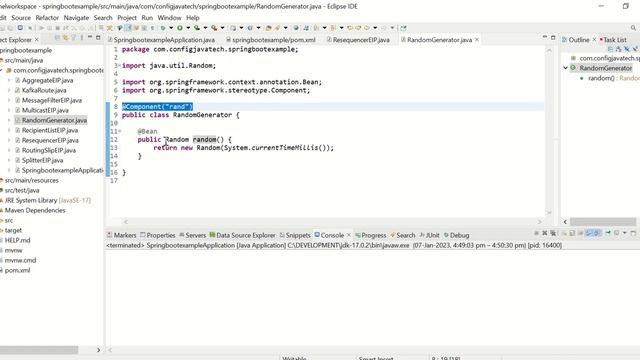Image resolution: width=640 pixels, height=360 pixels.
Task: Close the Outline view
Action: click(594, 40)
